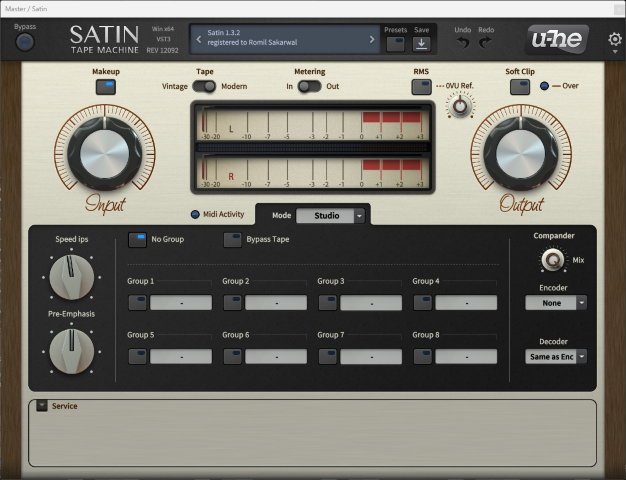The height and width of the screenshot is (480, 626).
Task: Click the u-he logo badge
Action: coord(557,39)
